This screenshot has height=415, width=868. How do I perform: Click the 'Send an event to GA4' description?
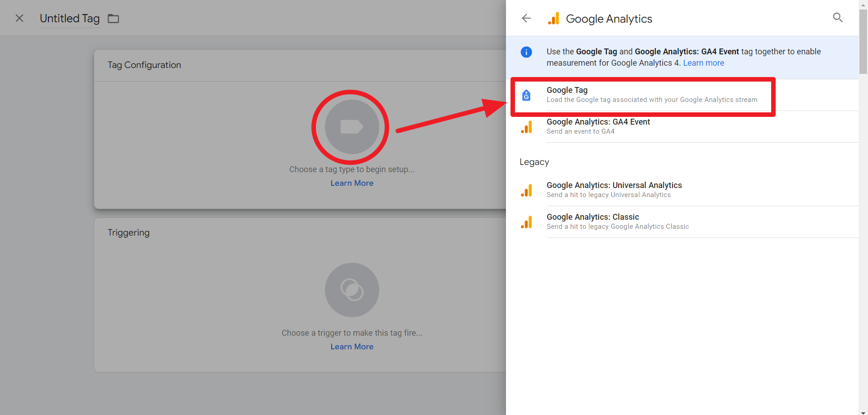(581, 131)
